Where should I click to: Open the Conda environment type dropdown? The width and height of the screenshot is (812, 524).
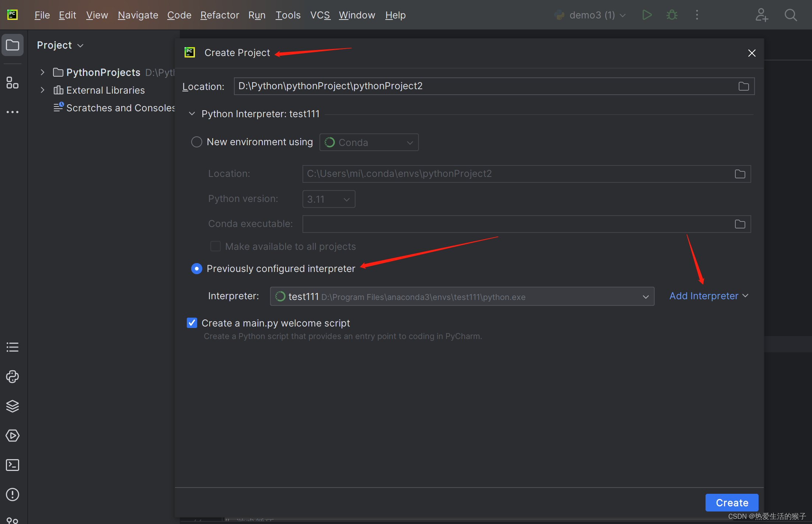tap(369, 142)
